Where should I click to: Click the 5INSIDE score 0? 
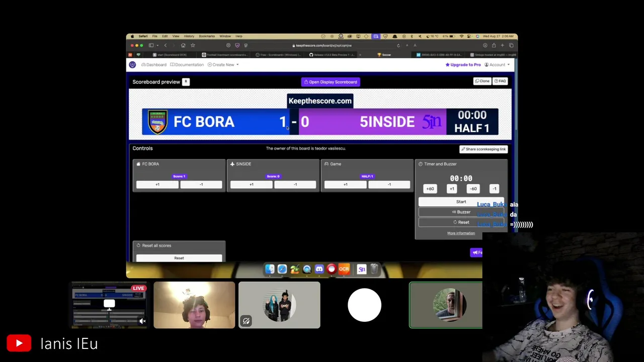point(305,122)
